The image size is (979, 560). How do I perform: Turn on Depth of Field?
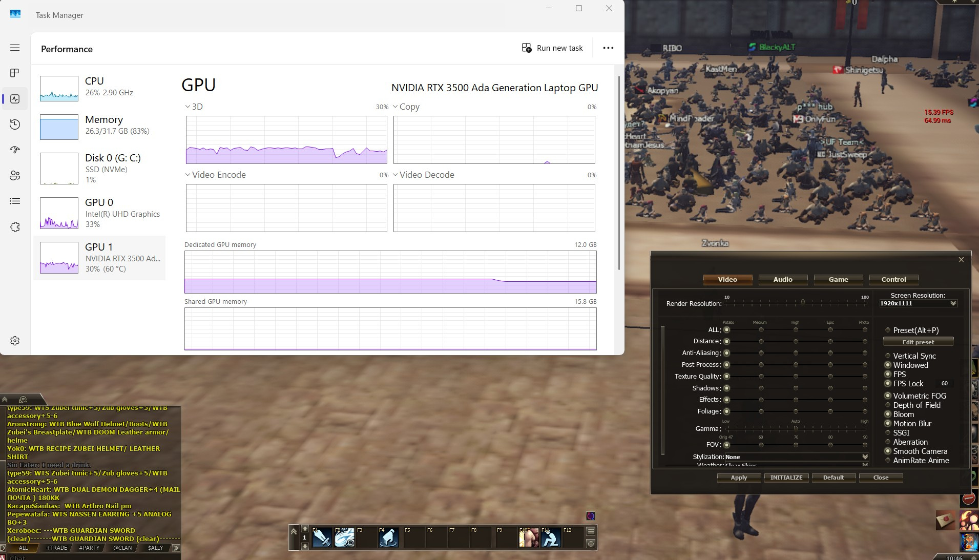coord(888,405)
